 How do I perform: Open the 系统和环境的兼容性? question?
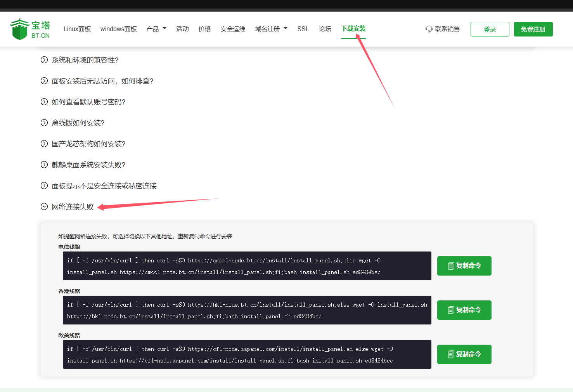(85, 60)
